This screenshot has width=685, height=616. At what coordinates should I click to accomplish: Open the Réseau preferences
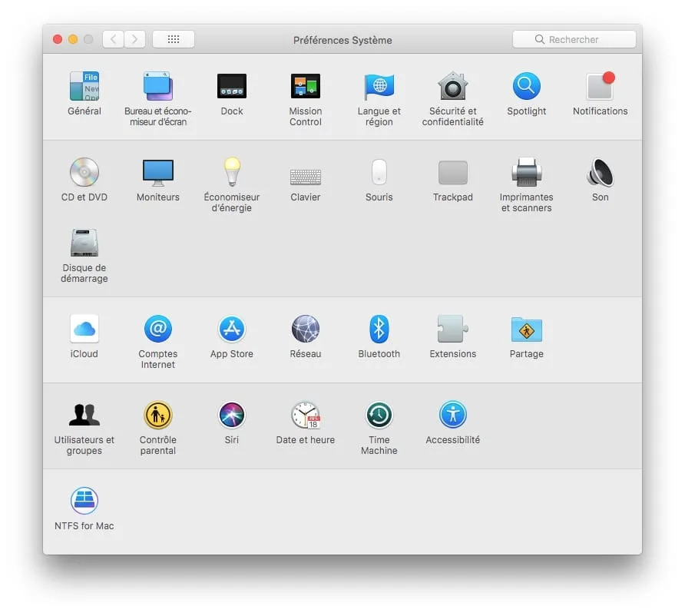coord(305,329)
